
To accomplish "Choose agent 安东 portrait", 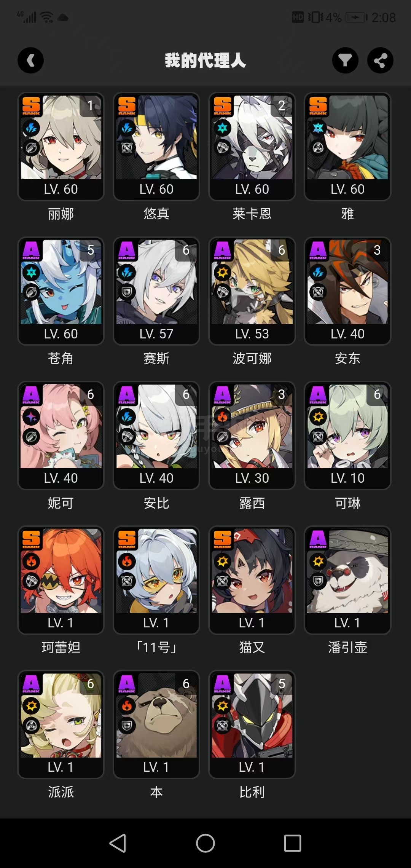I will point(347,291).
